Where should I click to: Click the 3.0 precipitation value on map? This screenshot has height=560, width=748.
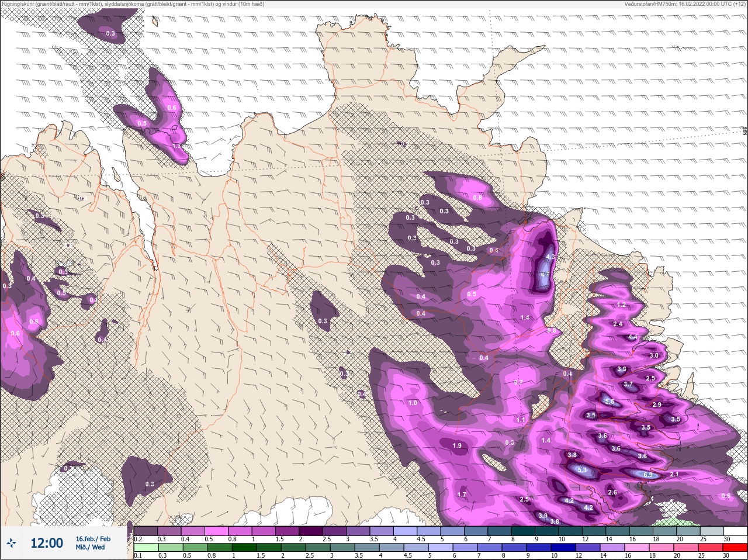click(x=654, y=355)
